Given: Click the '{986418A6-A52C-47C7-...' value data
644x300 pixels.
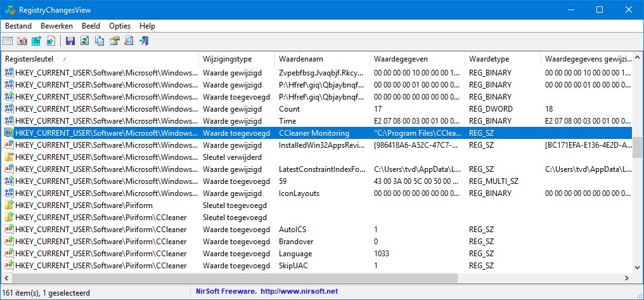Looking at the screenshot, I should (x=417, y=145).
